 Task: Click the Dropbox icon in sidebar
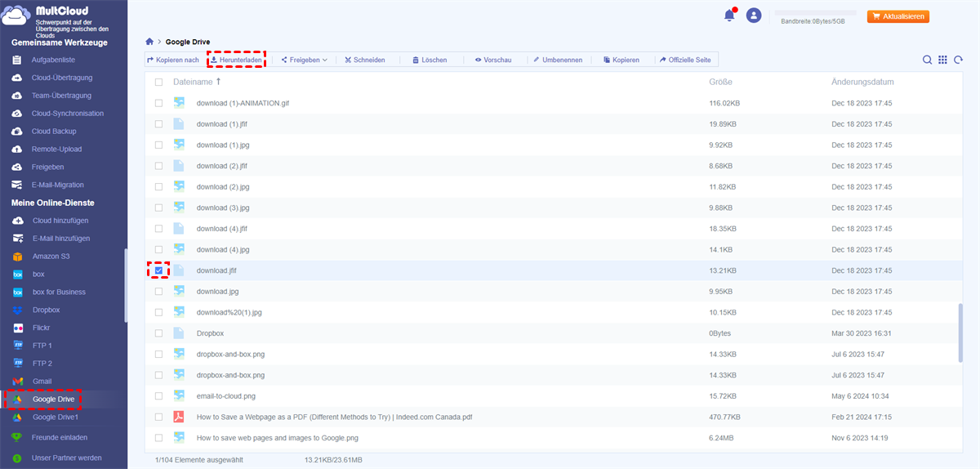(x=17, y=310)
